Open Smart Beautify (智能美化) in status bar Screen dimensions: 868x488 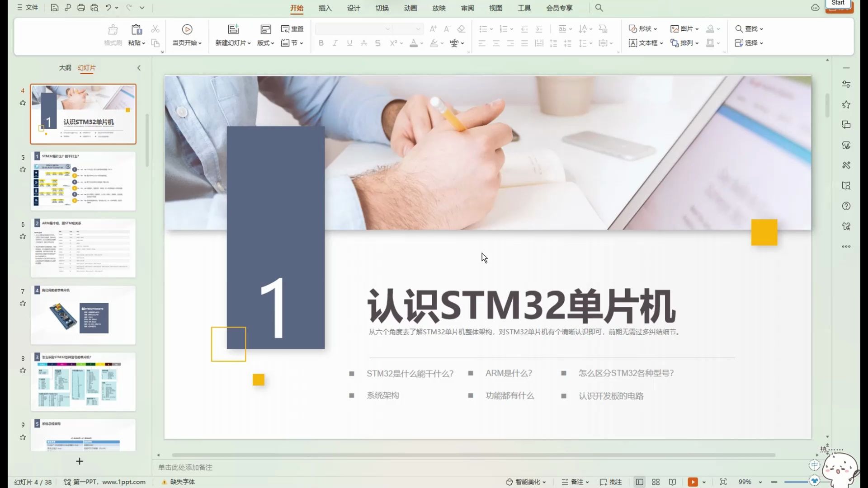[x=527, y=482]
